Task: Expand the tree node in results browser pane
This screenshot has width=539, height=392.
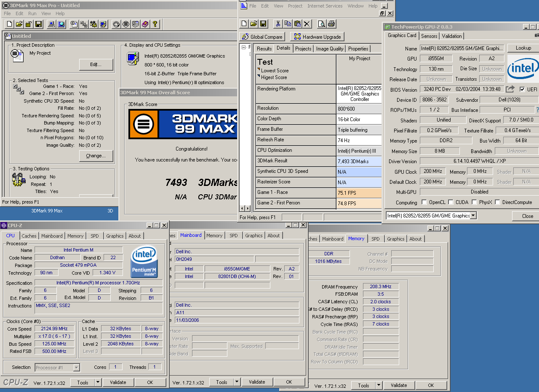Action: (x=244, y=48)
